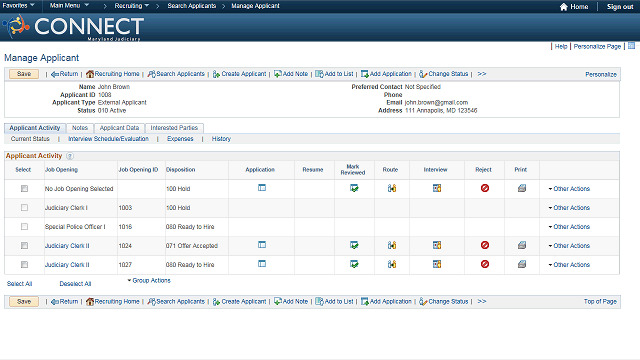
Task: Mark Reviewed for job opening 1024
Action: [354, 245]
